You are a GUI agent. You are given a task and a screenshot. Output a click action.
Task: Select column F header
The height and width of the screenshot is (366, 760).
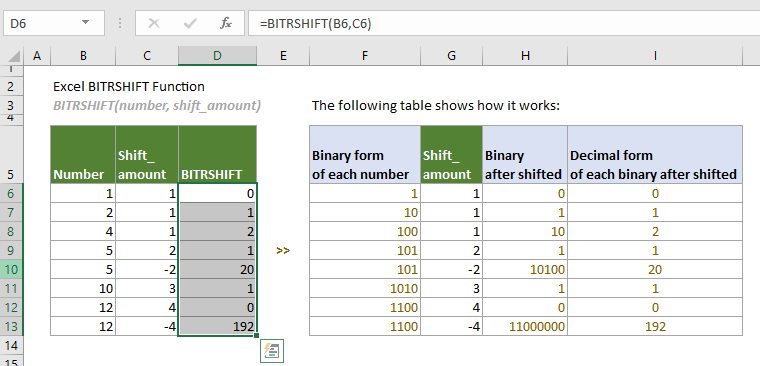365,56
